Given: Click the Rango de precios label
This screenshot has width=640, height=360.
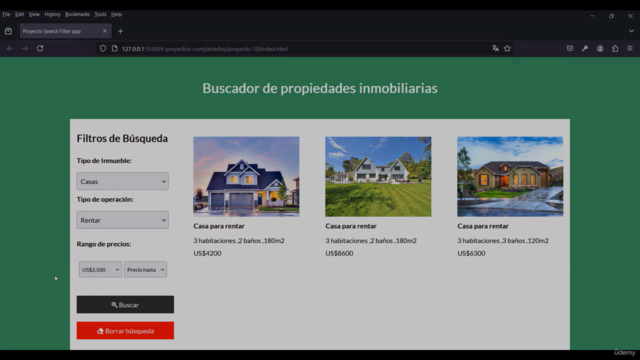Looking at the screenshot, I should pos(104,244).
